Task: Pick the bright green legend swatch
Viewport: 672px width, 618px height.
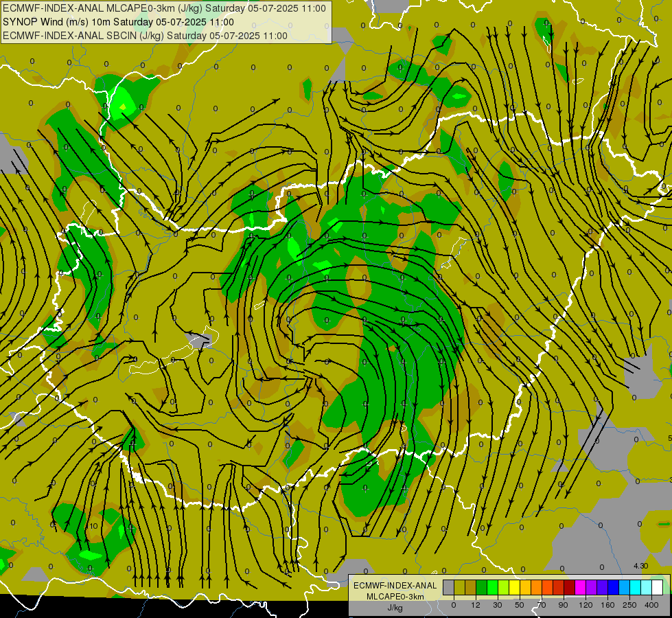Action: pyautogui.click(x=492, y=587)
